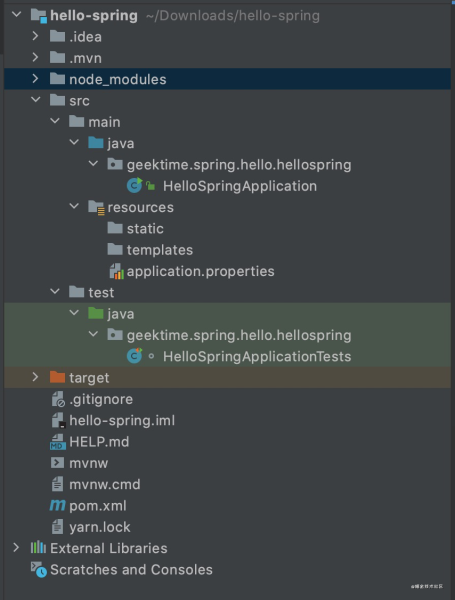
Task: Select the .gitignore file
Action: point(101,399)
